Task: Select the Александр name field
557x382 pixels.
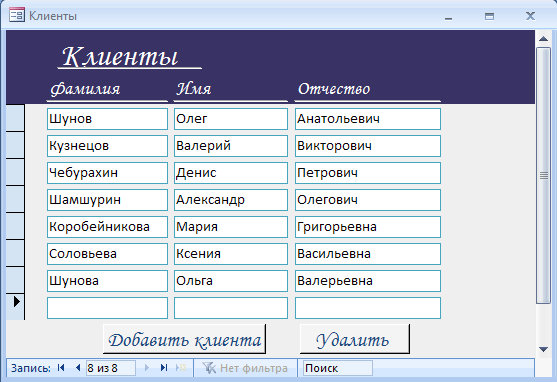Action: [231, 200]
